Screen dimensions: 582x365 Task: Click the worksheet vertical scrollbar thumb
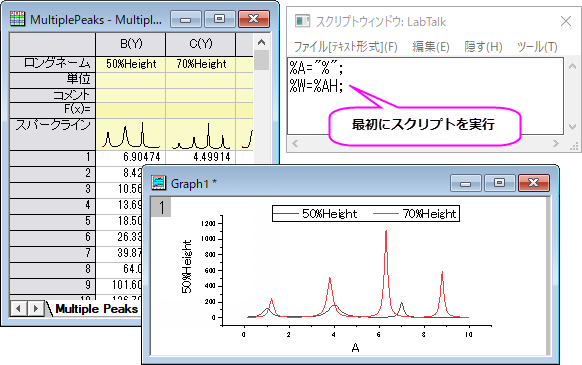pyautogui.click(x=262, y=60)
